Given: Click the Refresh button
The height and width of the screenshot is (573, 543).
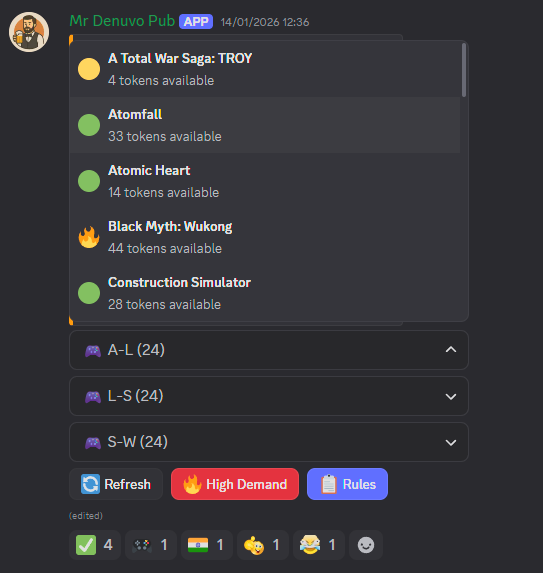Looking at the screenshot, I should [x=116, y=484].
